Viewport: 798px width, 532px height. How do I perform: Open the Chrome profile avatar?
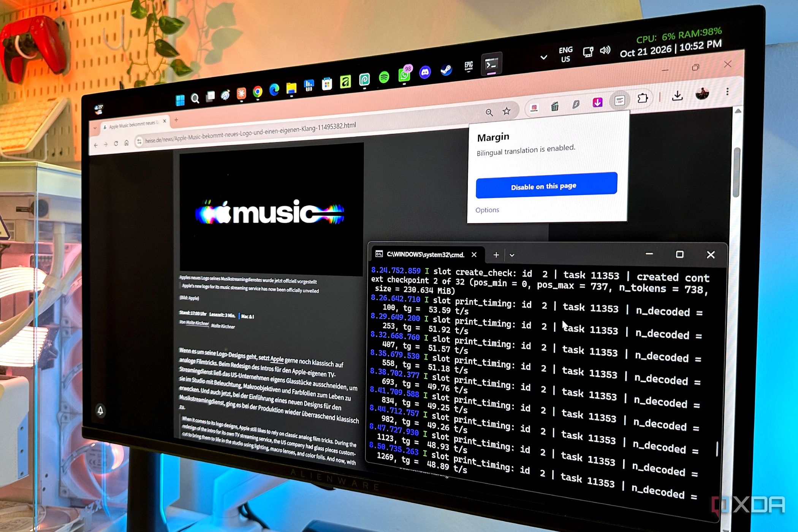[x=701, y=93]
